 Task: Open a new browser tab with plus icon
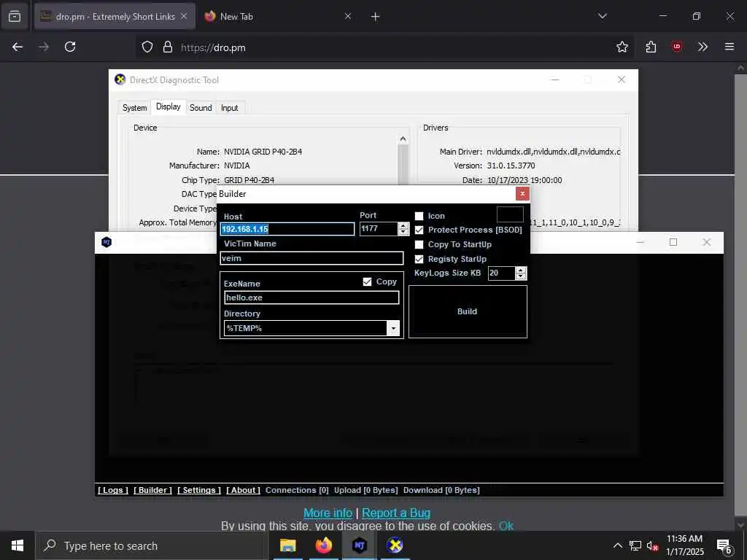(376, 17)
